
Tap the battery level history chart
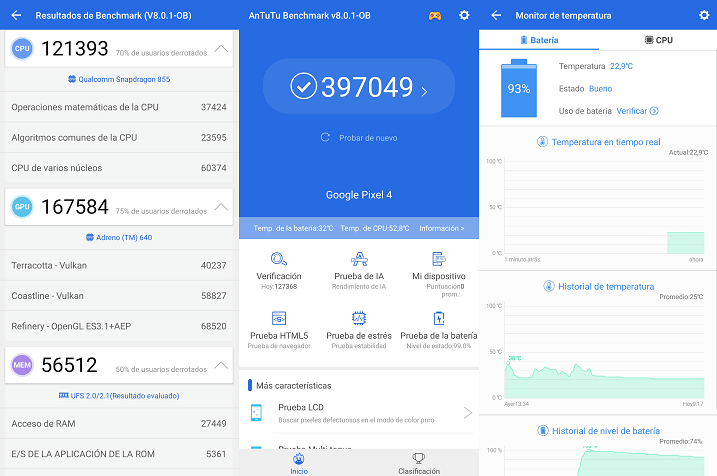604,461
